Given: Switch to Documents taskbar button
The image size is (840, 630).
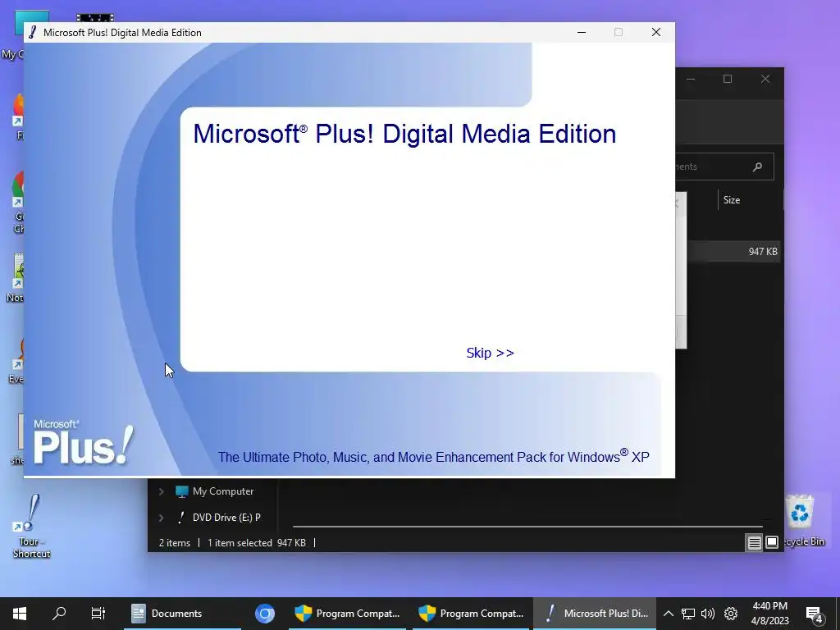Looking at the screenshot, I should tap(182, 614).
